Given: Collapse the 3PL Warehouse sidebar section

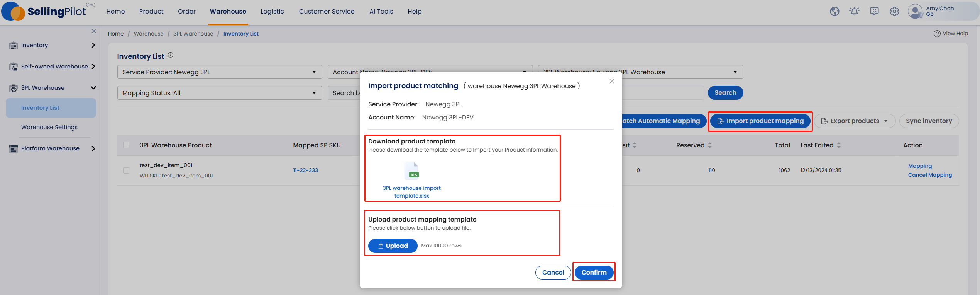Looking at the screenshot, I should tap(93, 88).
